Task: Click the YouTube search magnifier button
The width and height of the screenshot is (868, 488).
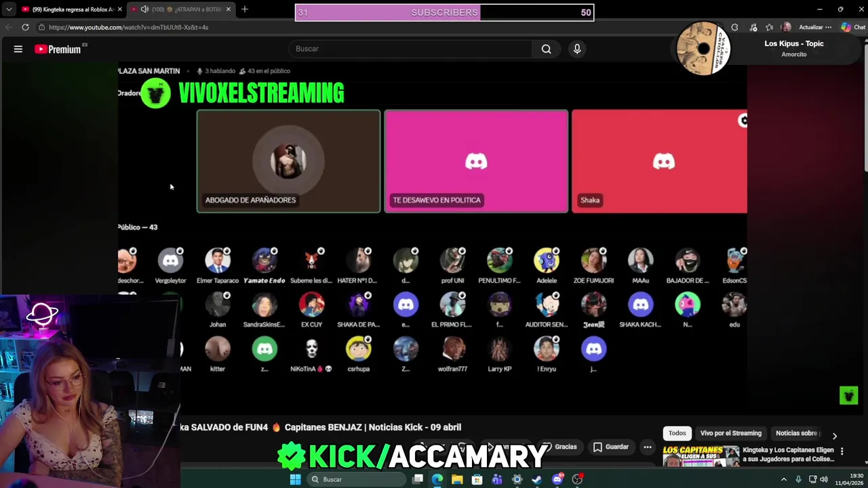Action: click(x=546, y=49)
